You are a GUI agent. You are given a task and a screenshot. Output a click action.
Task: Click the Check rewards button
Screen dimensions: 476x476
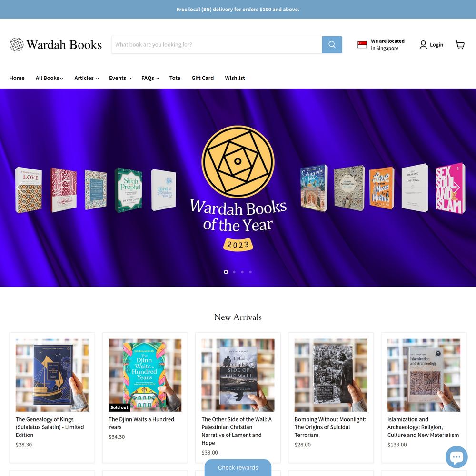[x=238, y=467]
